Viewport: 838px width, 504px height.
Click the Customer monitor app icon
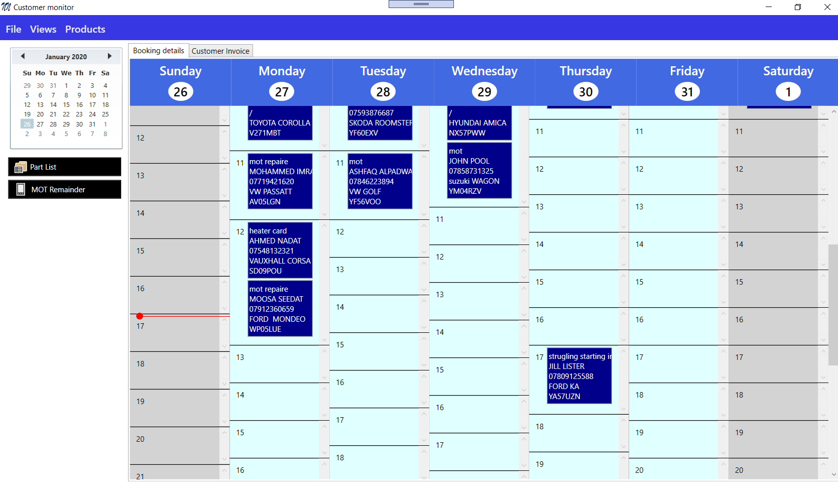[x=7, y=7]
